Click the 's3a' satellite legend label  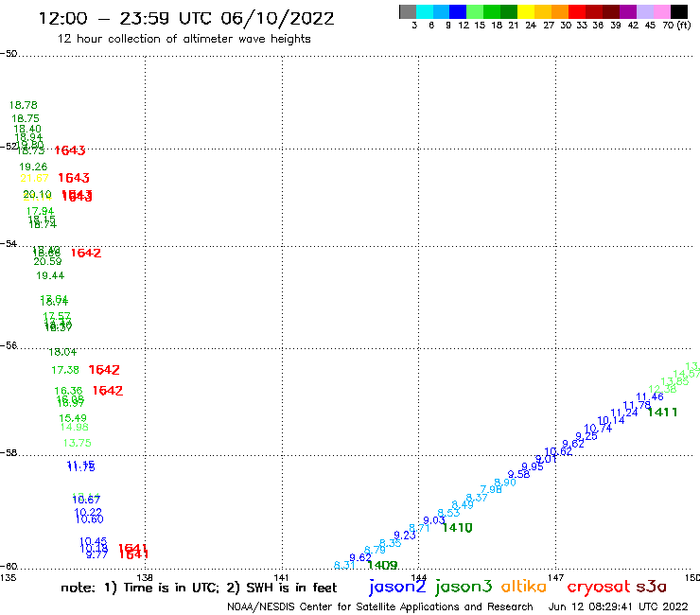[x=652, y=587]
